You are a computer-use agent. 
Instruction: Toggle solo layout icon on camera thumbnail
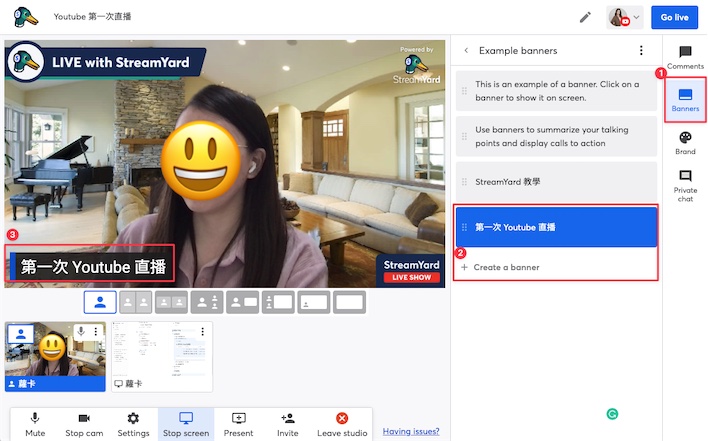(x=21, y=334)
